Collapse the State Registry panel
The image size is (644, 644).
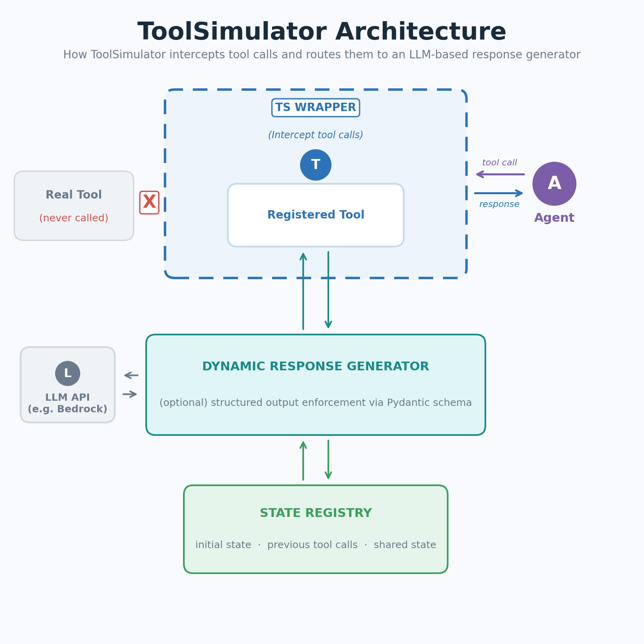(x=316, y=528)
